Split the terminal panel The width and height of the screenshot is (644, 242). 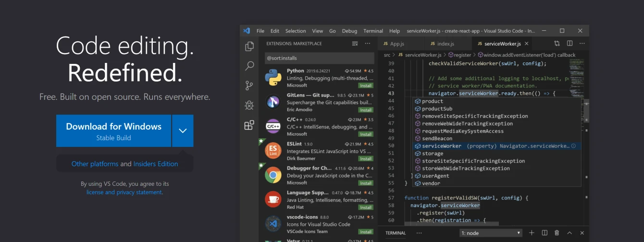pyautogui.click(x=545, y=233)
